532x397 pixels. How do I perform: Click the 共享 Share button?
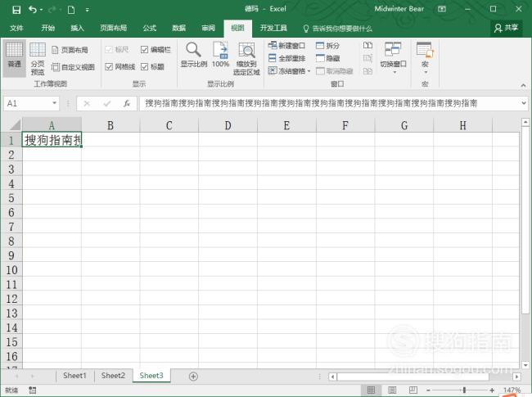coord(506,28)
